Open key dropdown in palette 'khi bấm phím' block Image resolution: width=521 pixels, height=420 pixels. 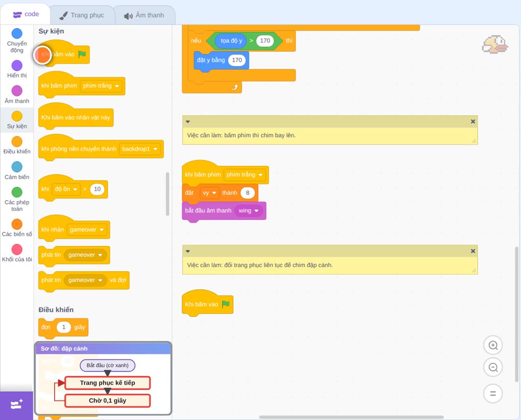pyautogui.click(x=101, y=86)
